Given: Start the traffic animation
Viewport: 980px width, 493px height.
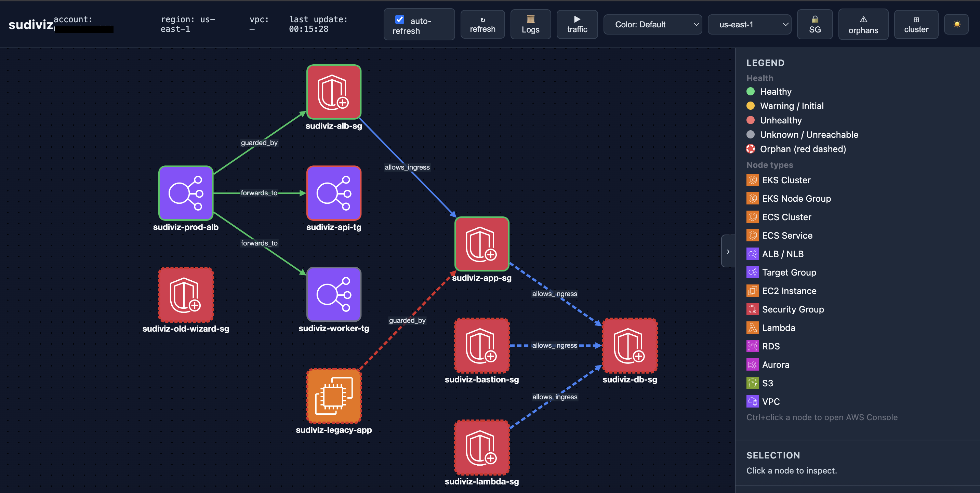Looking at the screenshot, I should point(577,24).
